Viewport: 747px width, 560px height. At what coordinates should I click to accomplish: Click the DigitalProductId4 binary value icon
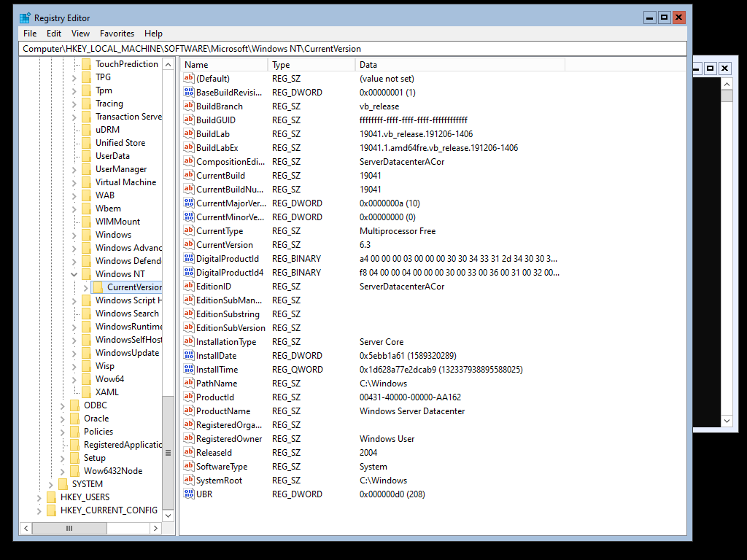(x=189, y=273)
